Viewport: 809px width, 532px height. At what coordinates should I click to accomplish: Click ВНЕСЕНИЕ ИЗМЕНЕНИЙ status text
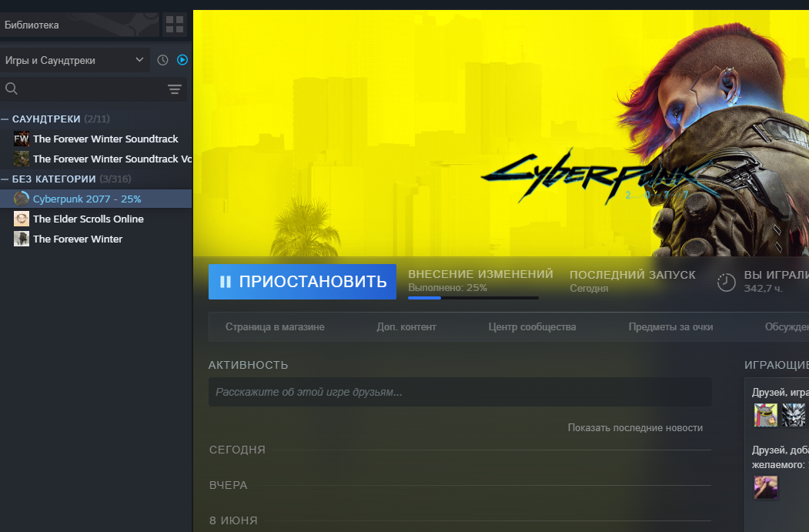pyautogui.click(x=480, y=274)
